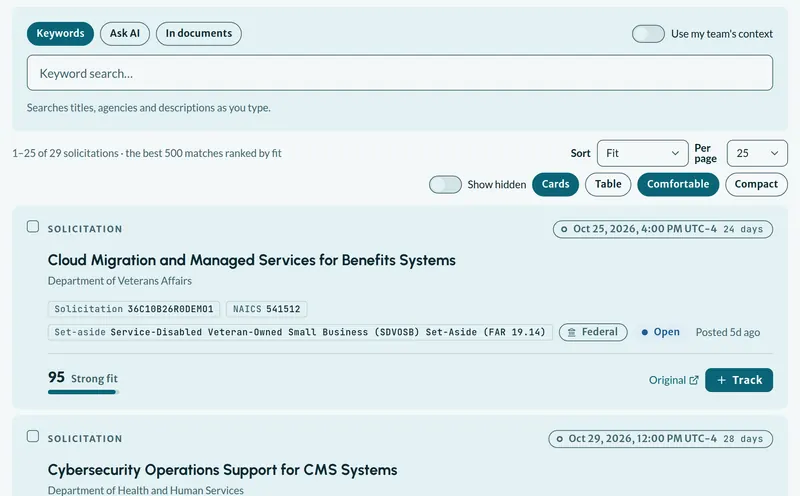This screenshot has width=800, height=496.
Task: Click the Oct 29, 2026 deadline badge
Action: coord(661,439)
